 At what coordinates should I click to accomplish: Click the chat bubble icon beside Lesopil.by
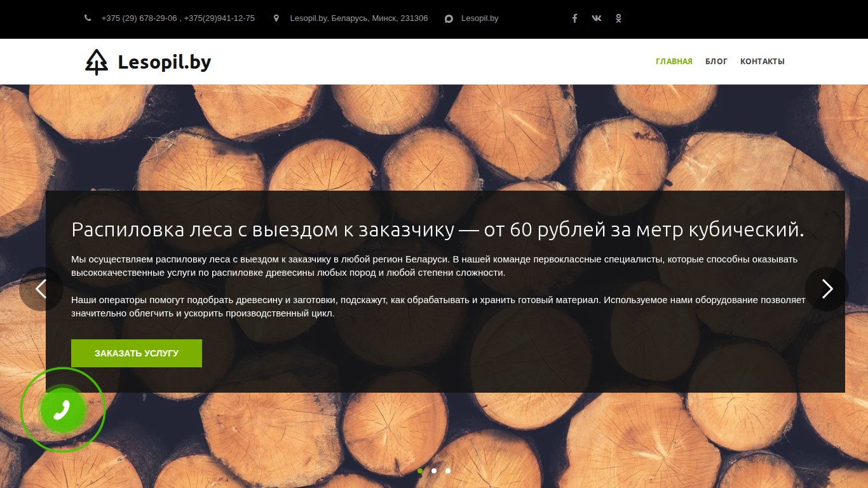[x=449, y=18]
